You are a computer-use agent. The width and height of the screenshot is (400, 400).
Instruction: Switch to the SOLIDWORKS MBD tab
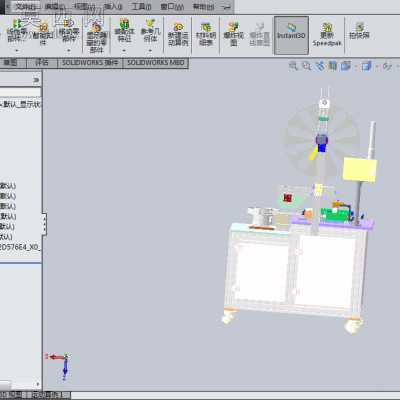tap(156, 63)
